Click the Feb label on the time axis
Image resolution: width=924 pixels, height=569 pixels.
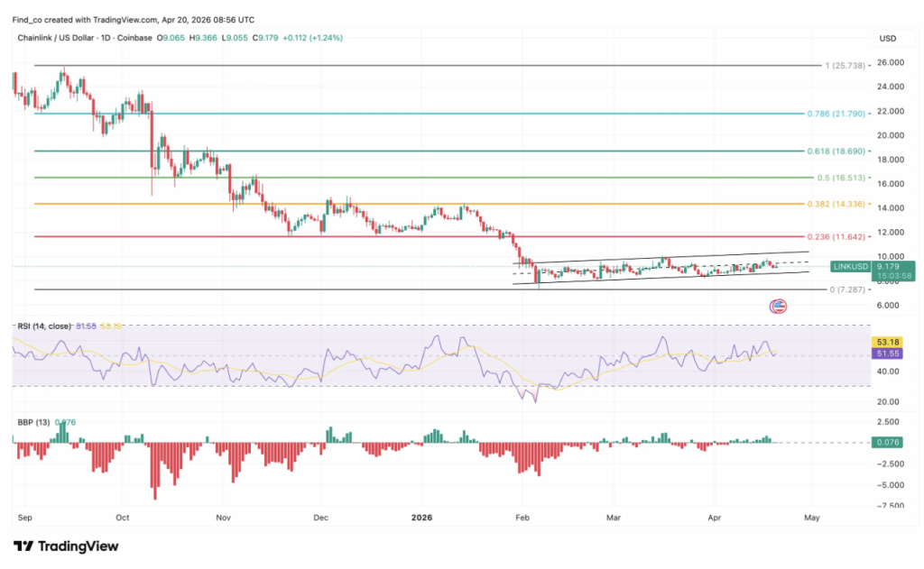click(522, 518)
